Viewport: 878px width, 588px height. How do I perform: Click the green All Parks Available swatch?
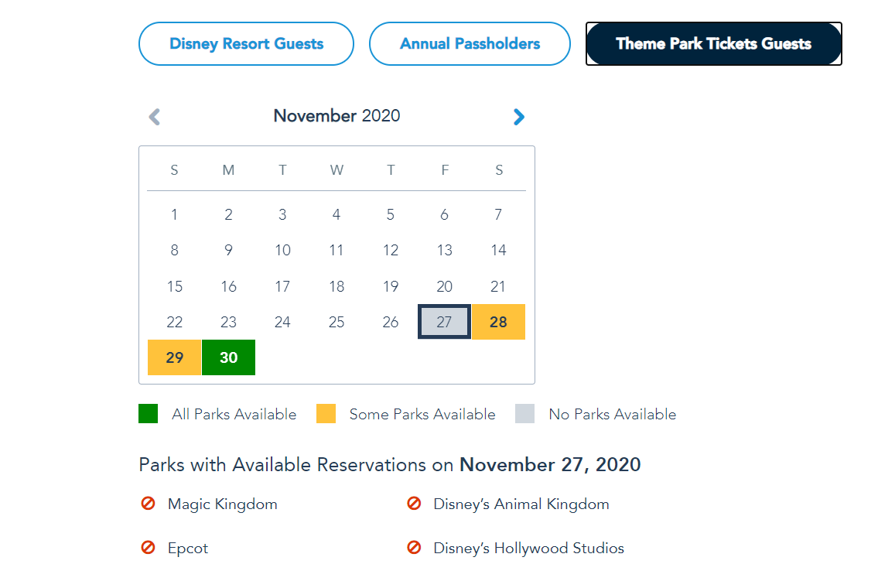(149, 414)
